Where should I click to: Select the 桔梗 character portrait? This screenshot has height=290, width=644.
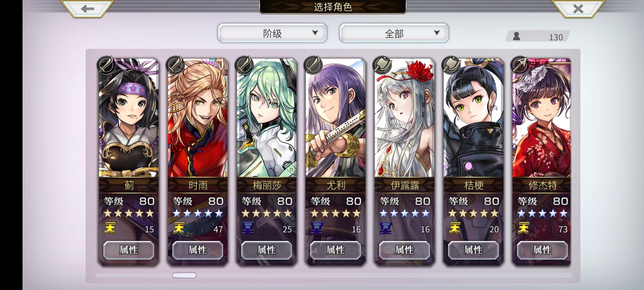click(x=474, y=118)
